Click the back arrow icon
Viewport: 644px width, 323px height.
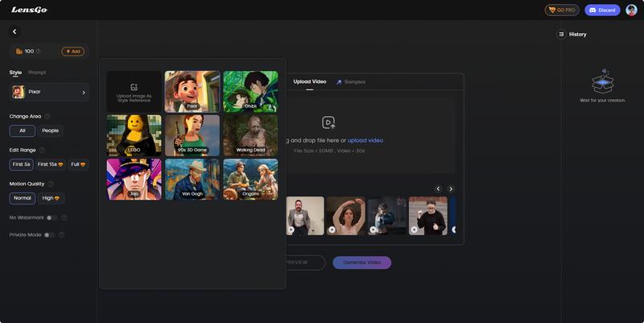click(14, 31)
